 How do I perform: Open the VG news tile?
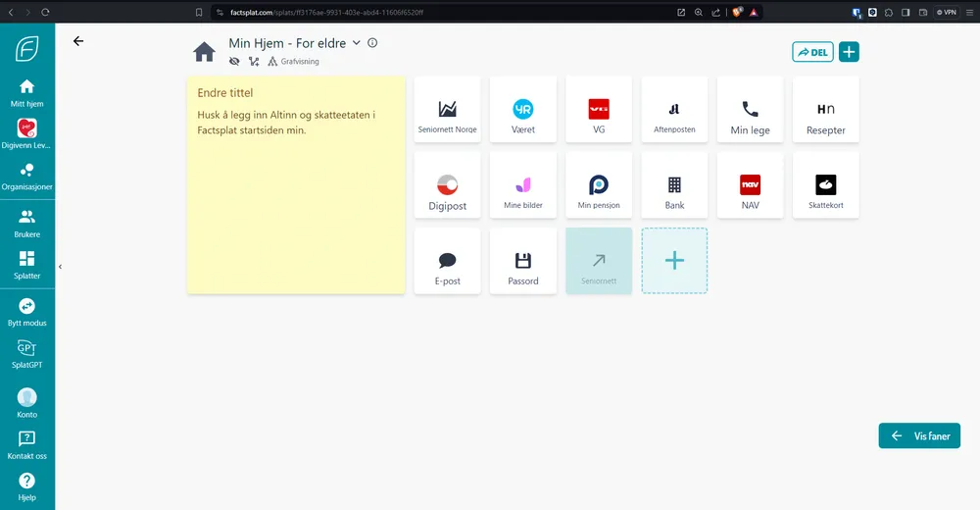click(599, 110)
